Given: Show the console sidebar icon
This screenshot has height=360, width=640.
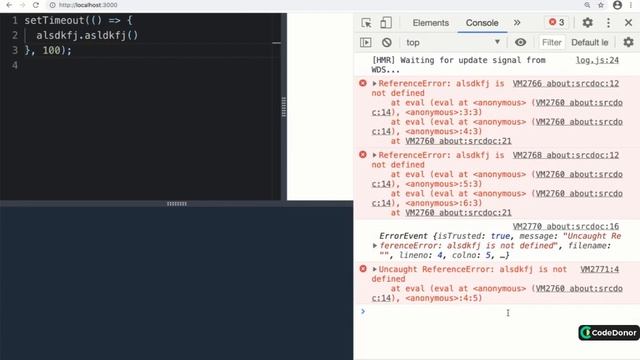Looking at the screenshot, I should (x=366, y=42).
